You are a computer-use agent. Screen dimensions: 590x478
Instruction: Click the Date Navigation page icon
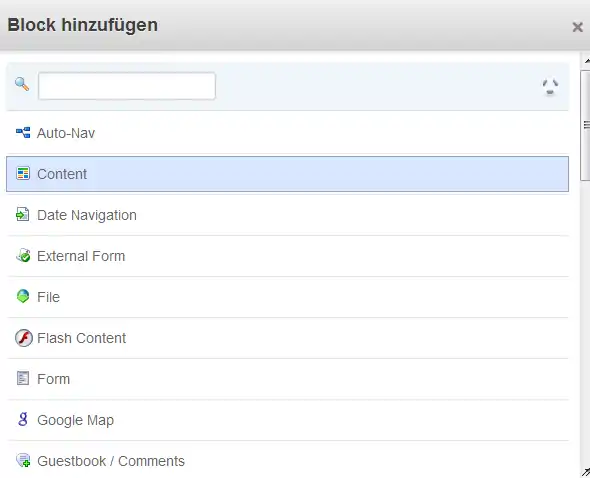tap(23, 215)
